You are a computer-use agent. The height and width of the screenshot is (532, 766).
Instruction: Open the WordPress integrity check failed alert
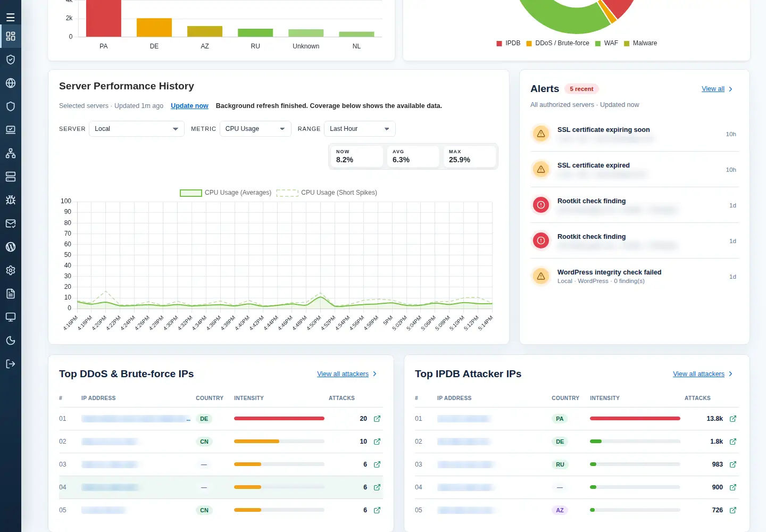[x=635, y=277]
